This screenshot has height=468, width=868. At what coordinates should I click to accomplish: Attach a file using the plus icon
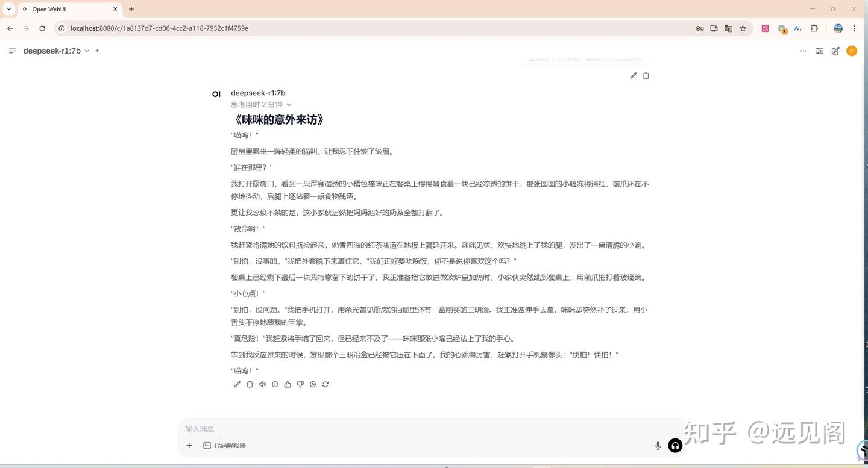[189, 445]
